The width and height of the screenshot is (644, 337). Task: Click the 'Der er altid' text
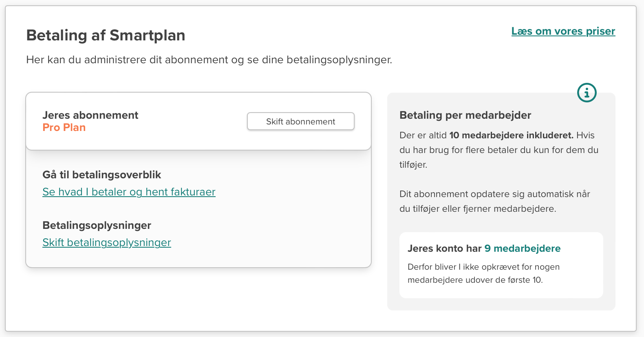click(423, 135)
